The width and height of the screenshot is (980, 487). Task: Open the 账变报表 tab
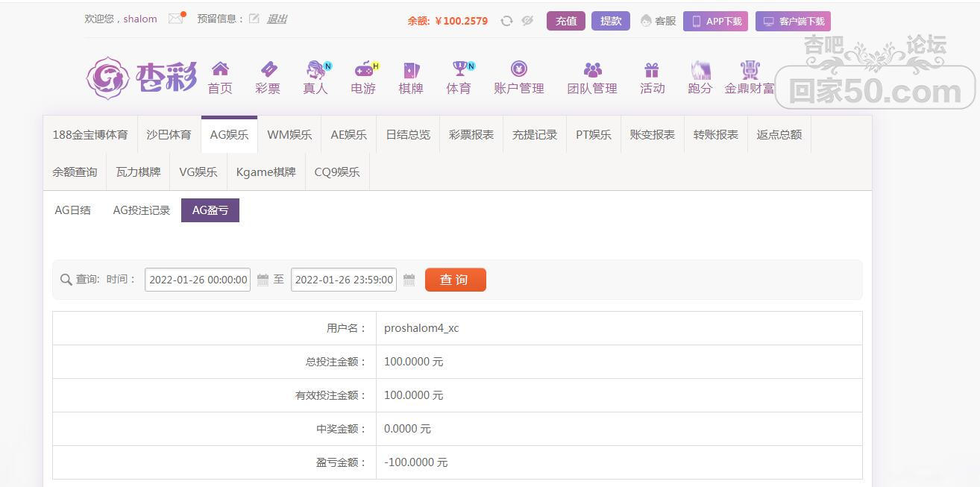click(x=653, y=134)
